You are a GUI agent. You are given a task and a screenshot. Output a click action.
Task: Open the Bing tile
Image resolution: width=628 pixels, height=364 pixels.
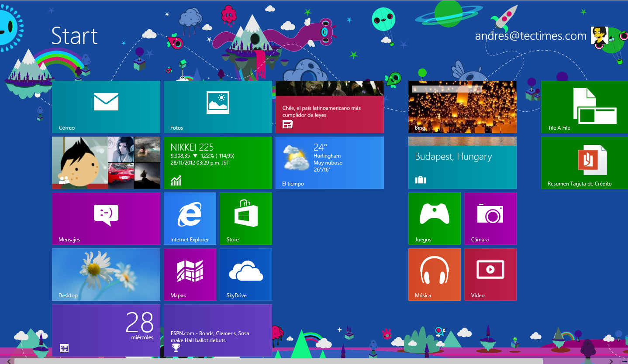[x=462, y=107]
